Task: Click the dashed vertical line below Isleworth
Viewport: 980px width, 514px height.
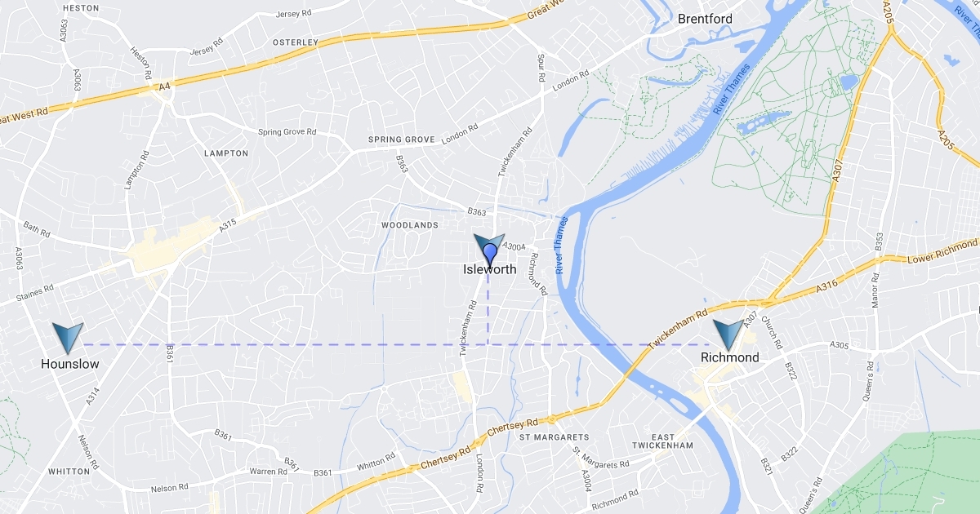Action: click(488, 306)
